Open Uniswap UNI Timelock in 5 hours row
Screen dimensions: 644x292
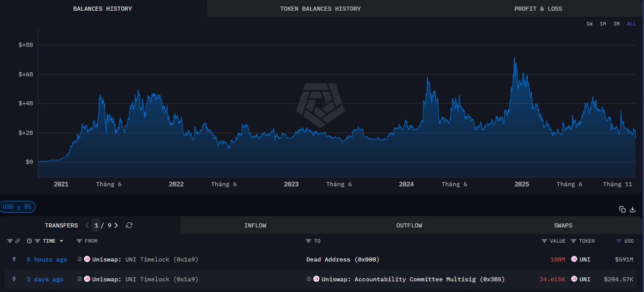pos(145,259)
